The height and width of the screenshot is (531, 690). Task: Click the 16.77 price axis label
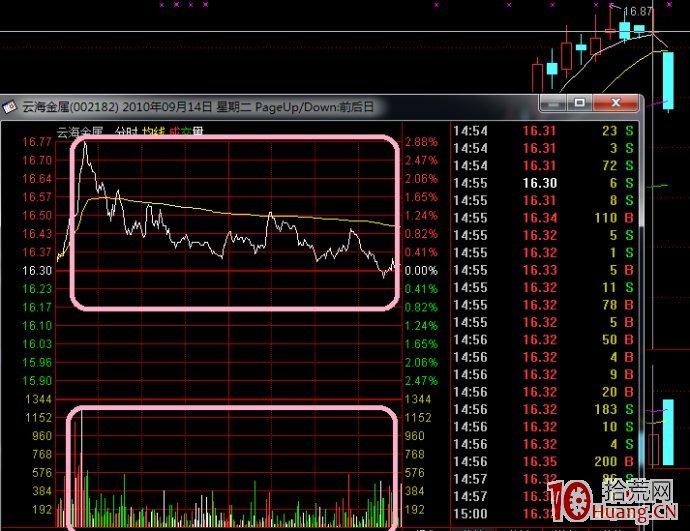pos(37,142)
